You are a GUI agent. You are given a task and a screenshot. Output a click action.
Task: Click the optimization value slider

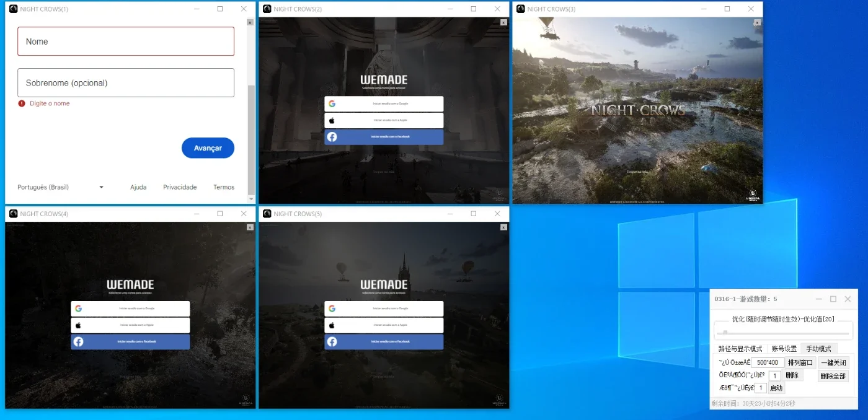point(783,333)
